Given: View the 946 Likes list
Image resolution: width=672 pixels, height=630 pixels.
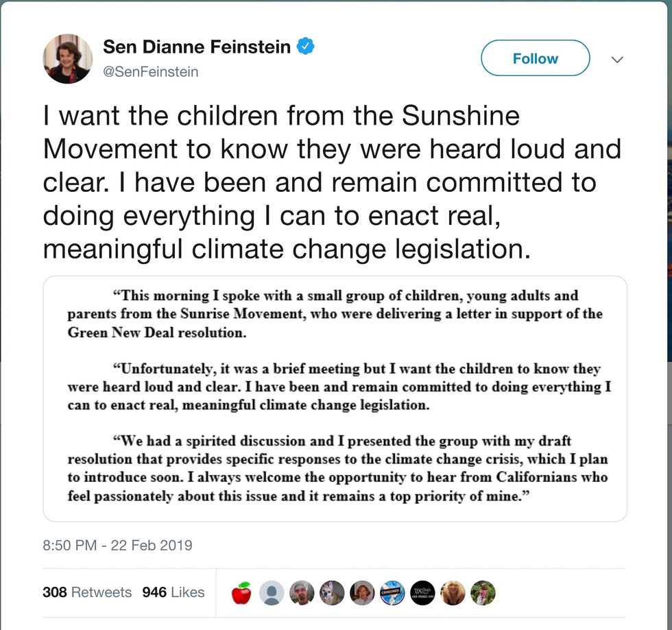Looking at the screenshot, I should 173,592.
